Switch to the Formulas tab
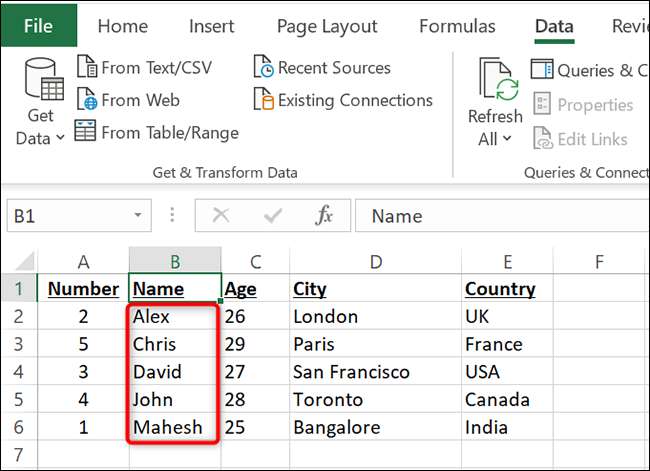The image size is (650, 471). click(457, 26)
